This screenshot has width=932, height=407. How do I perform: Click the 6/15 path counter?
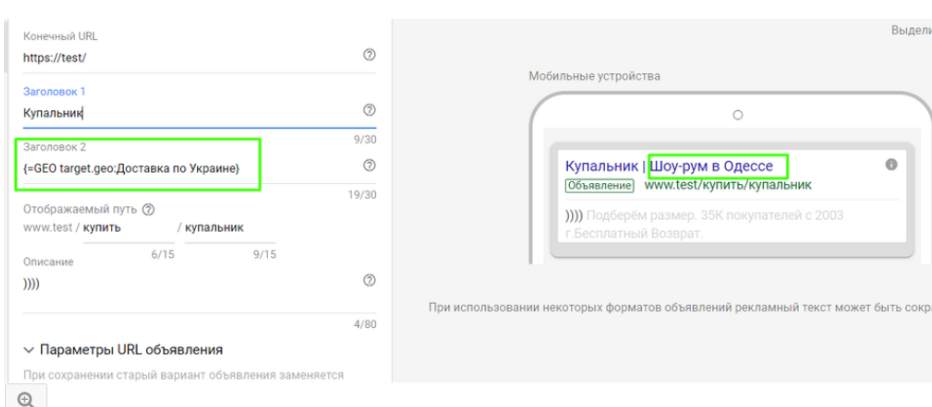click(x=162, y=254)
